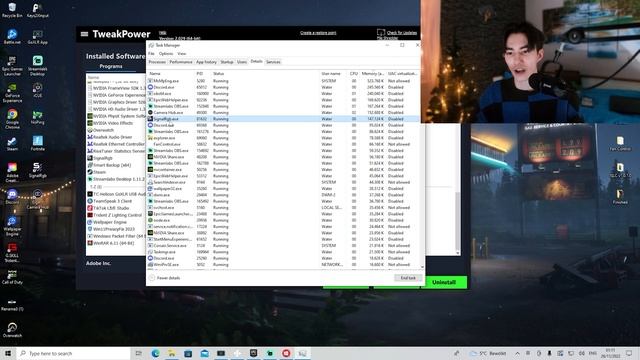Sort by CPU column header
640x360 pixels.
(x=353, y=73)
